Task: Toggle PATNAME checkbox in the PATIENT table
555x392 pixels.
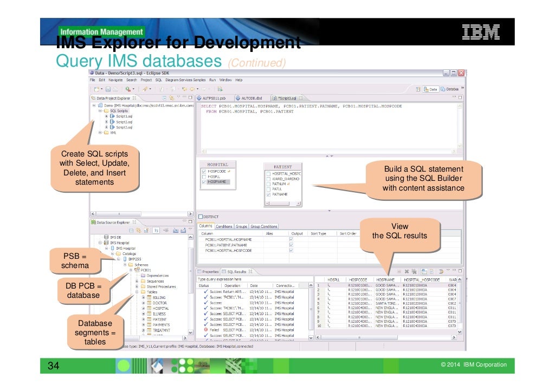Action: tap(268, 194)
